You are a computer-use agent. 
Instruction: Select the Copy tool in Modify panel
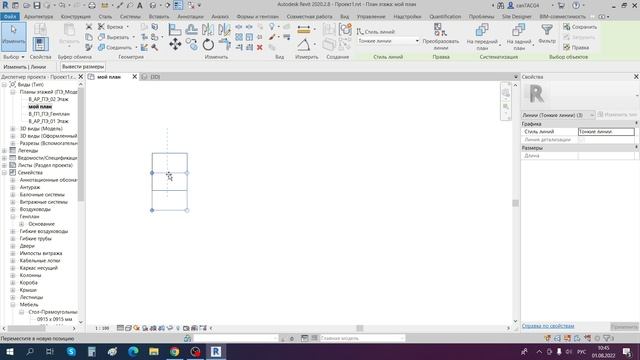coord(191,44)
